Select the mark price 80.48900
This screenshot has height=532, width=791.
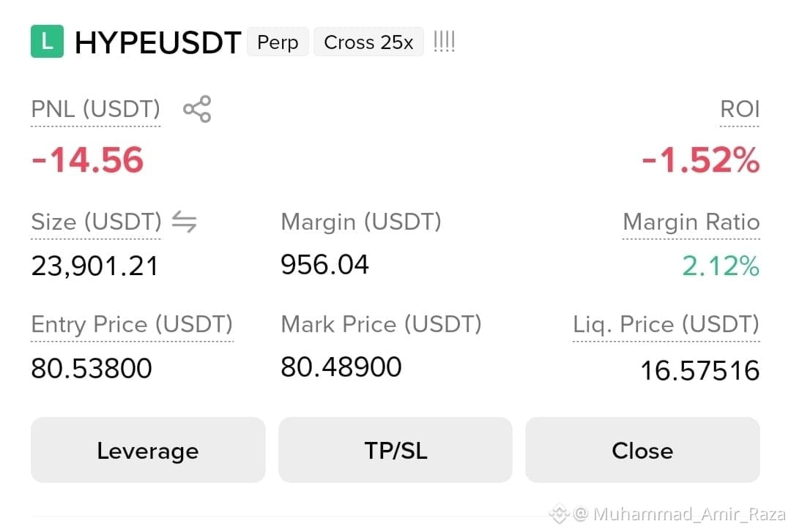pos(341,367)
